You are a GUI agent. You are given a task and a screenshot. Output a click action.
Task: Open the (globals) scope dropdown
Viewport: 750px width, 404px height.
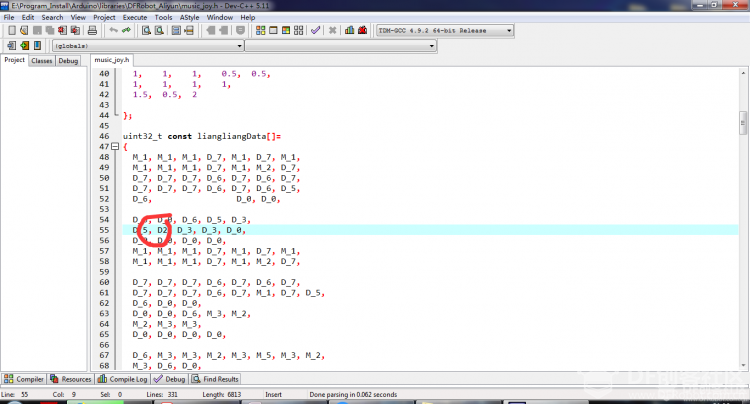(x=148, y=46)
